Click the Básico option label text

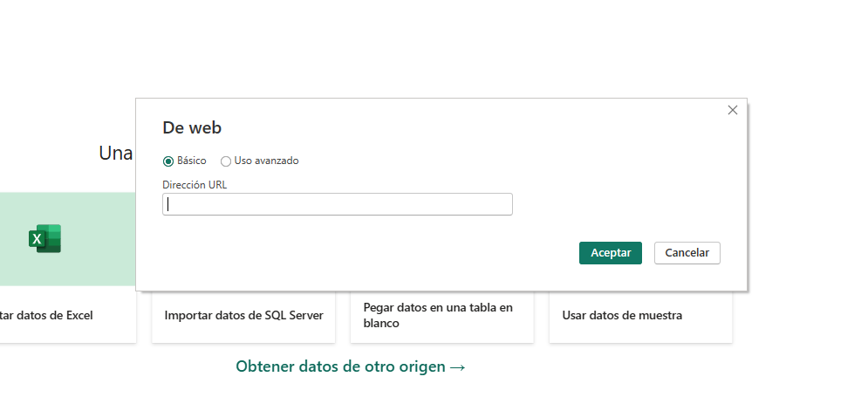pos(192,161)
